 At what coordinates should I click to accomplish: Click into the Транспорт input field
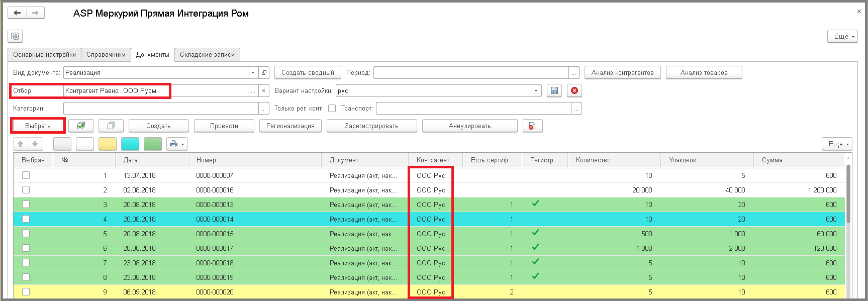coord(473,109)
